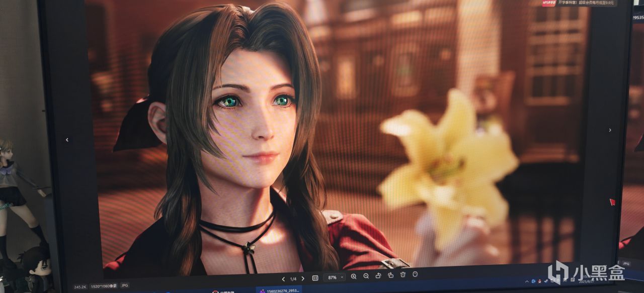Click the date 2025/8/27 in taskbar clock

[586, 281]
